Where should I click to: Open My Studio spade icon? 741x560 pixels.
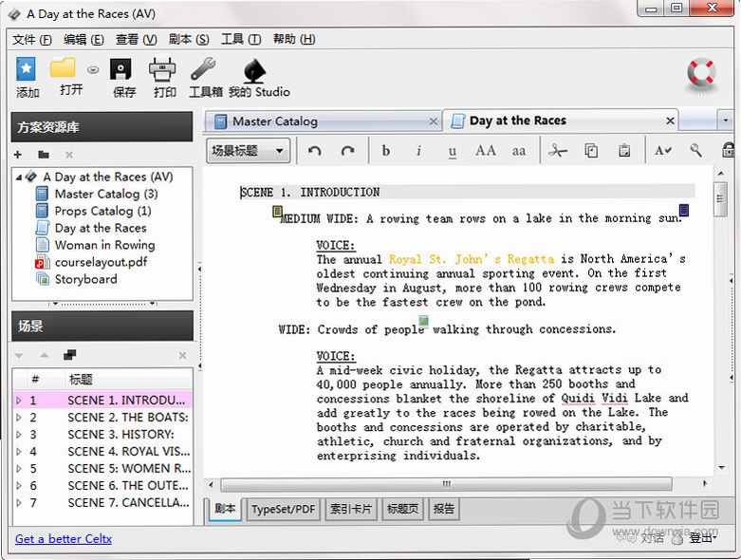point(254,70)
